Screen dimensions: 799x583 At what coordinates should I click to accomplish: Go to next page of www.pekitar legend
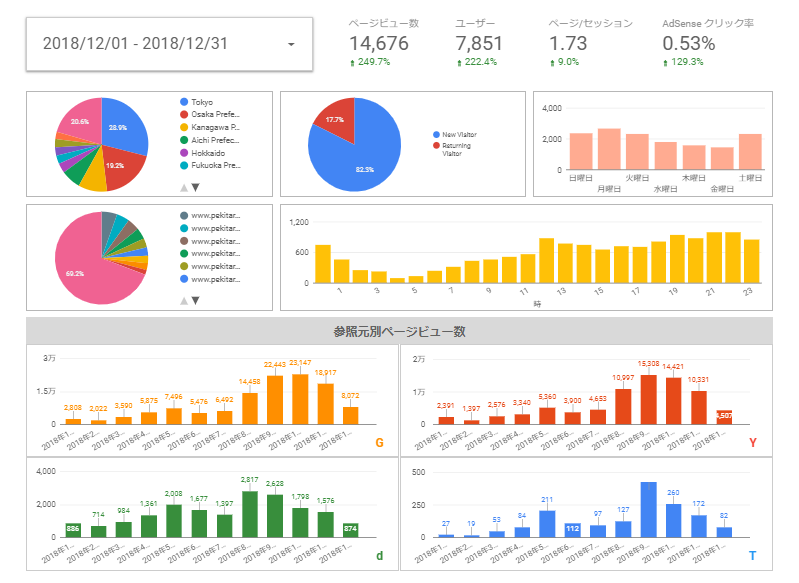point(195,301)
